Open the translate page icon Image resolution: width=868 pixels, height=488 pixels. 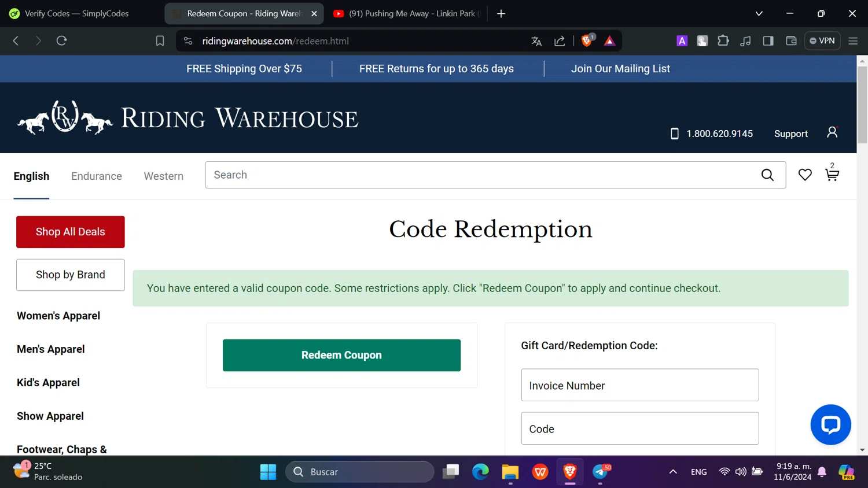click(x=536, y=41)
